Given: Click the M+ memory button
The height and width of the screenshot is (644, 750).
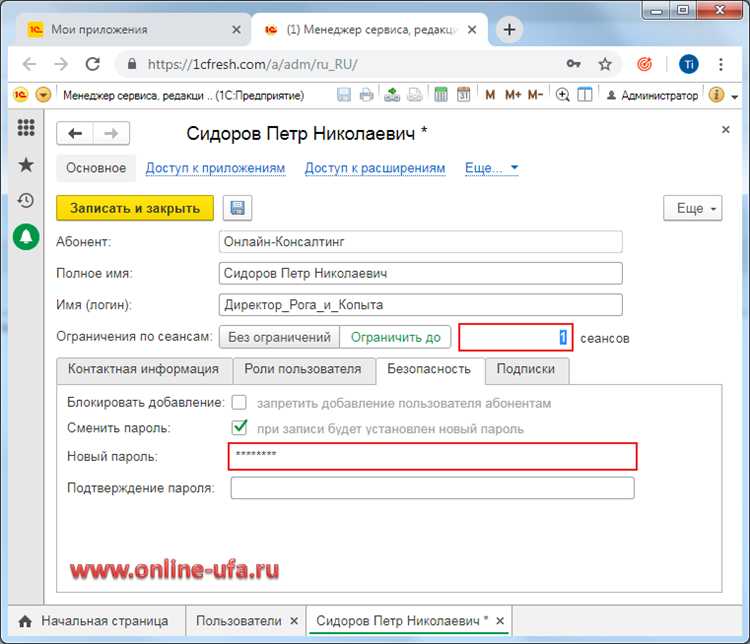Looking at the screenshot, I should (x=513, y=95).
